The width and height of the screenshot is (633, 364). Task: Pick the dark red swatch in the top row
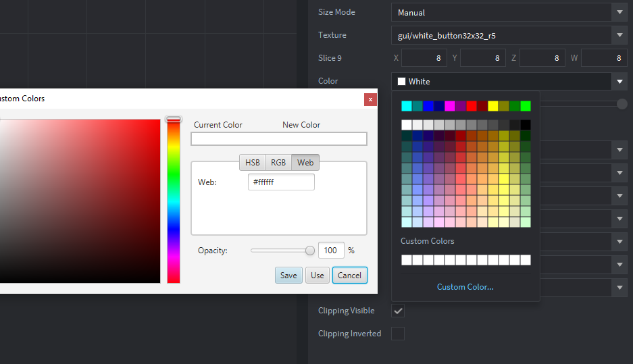coord(482,106)
